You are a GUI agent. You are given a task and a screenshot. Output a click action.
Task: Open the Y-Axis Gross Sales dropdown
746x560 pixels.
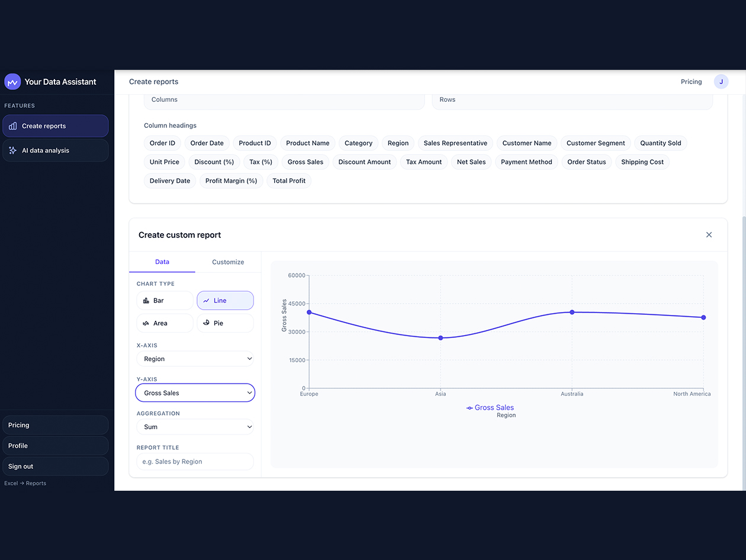[x=195, y=392]
